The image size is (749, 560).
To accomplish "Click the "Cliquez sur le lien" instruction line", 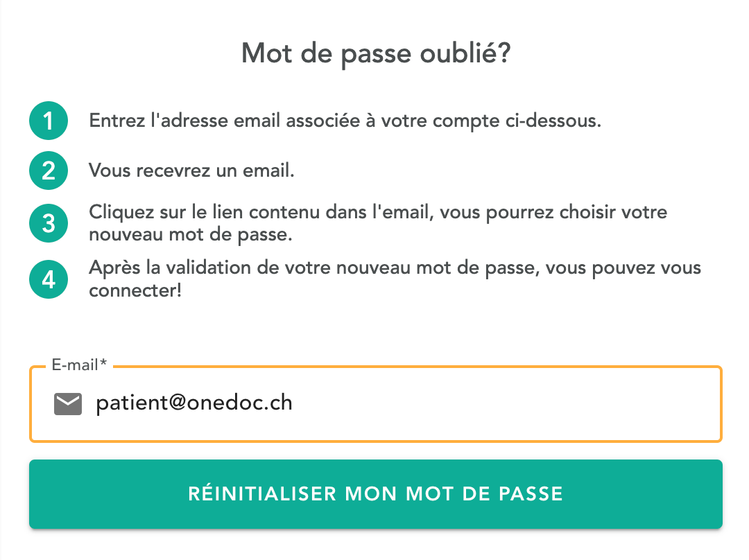I will tap(378, 212).
